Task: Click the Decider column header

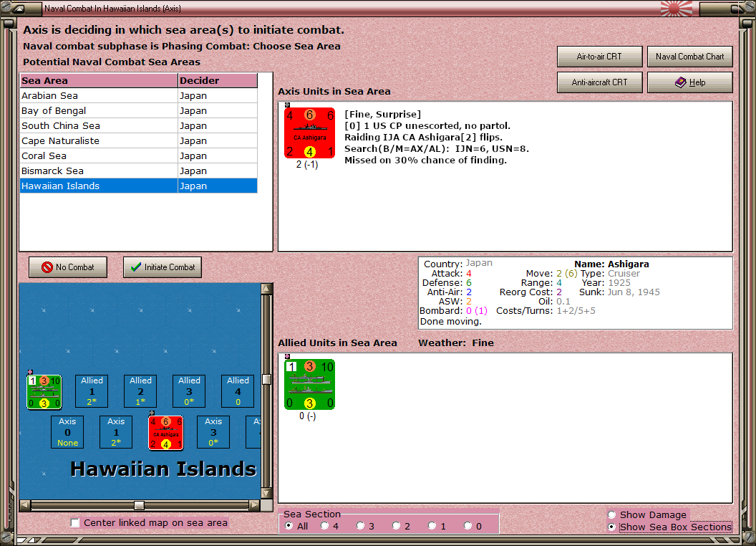Action: click(218, 81)
